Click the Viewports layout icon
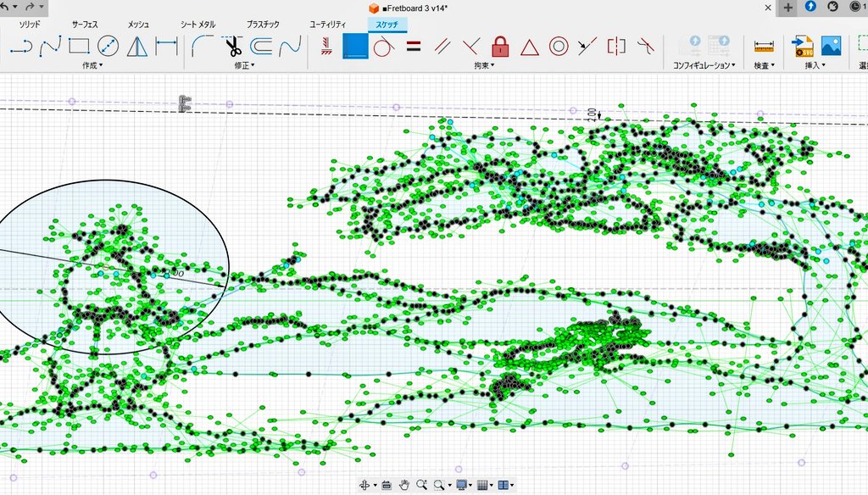Screen dimensions: 868x495 503,485
